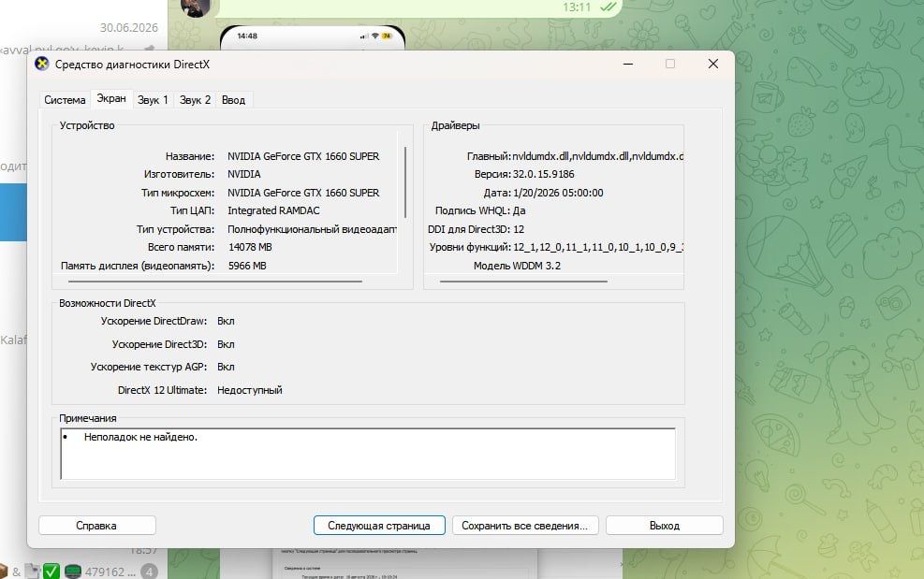Click the Неполадок не найдено note
924x579 pixels.
coord(140,437)
